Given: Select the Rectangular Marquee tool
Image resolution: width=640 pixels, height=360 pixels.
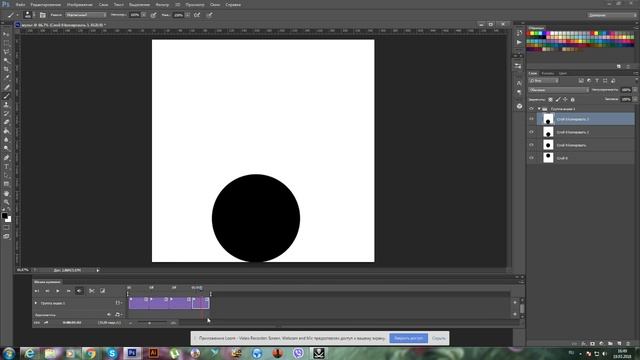Looking at the screenshot, I should pos(6,43).
